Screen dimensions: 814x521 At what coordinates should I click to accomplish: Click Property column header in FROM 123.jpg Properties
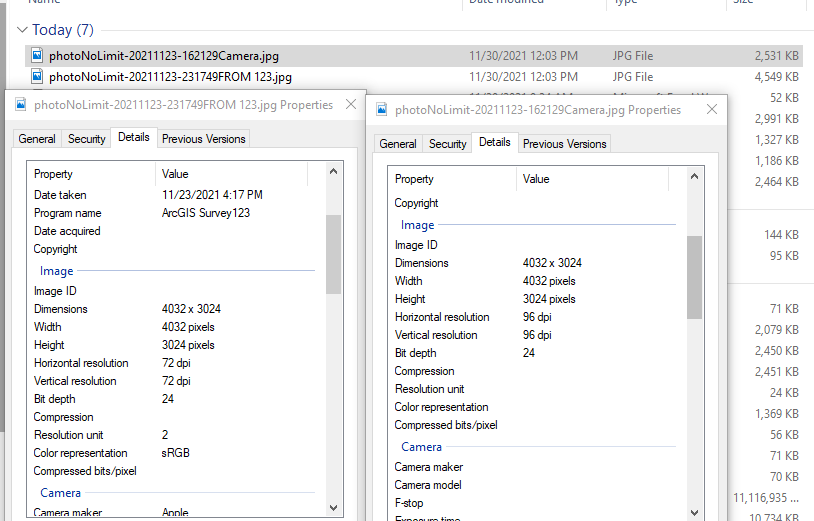click(x=91, y=174)
